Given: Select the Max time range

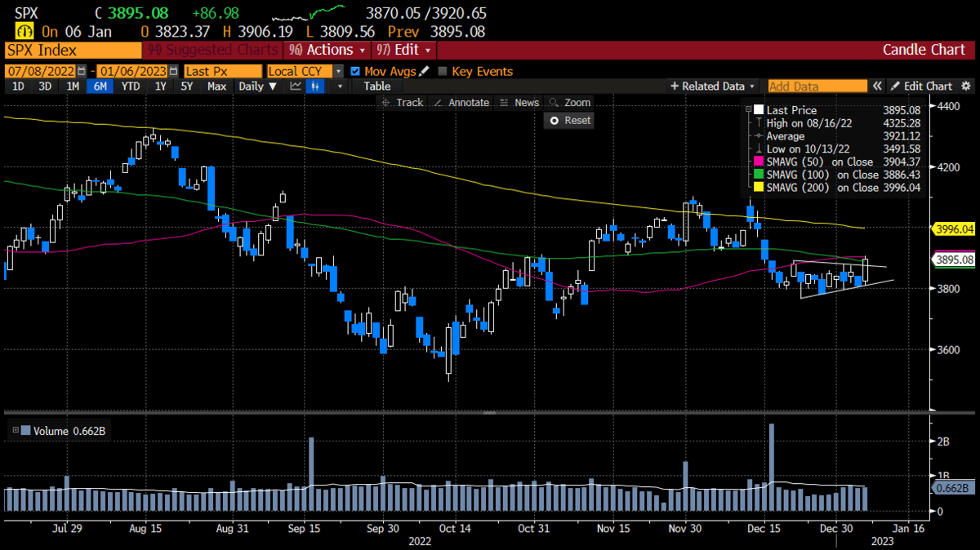Looking at the screenshot, I should [x=216, y=86].
